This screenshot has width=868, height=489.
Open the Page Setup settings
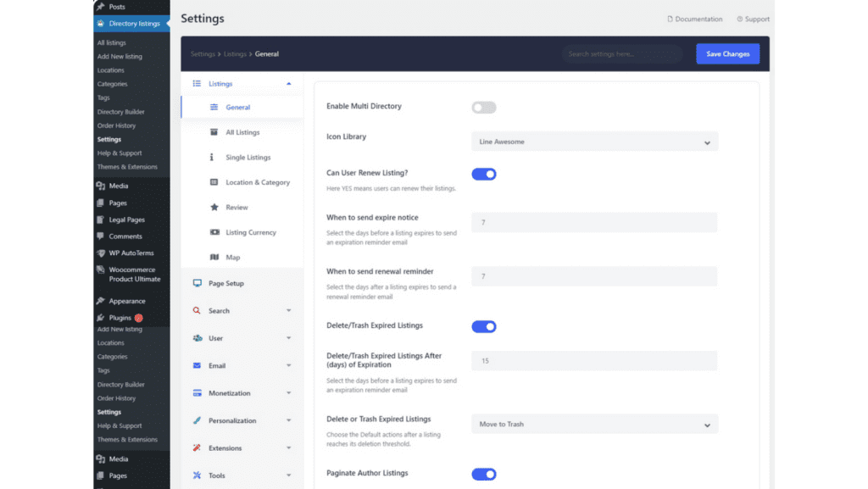pos(226,283)
